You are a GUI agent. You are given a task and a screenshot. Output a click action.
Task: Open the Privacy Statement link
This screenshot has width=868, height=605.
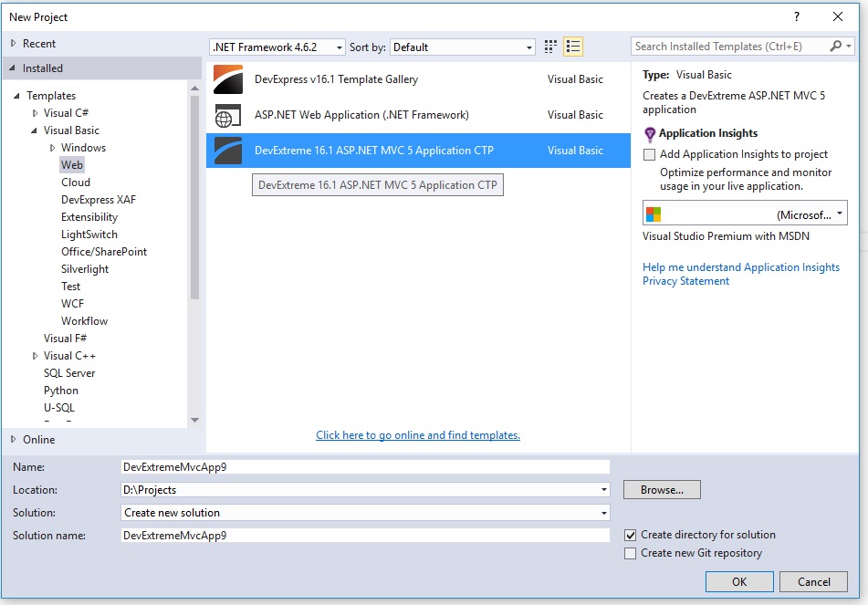[x=685, y=281]
